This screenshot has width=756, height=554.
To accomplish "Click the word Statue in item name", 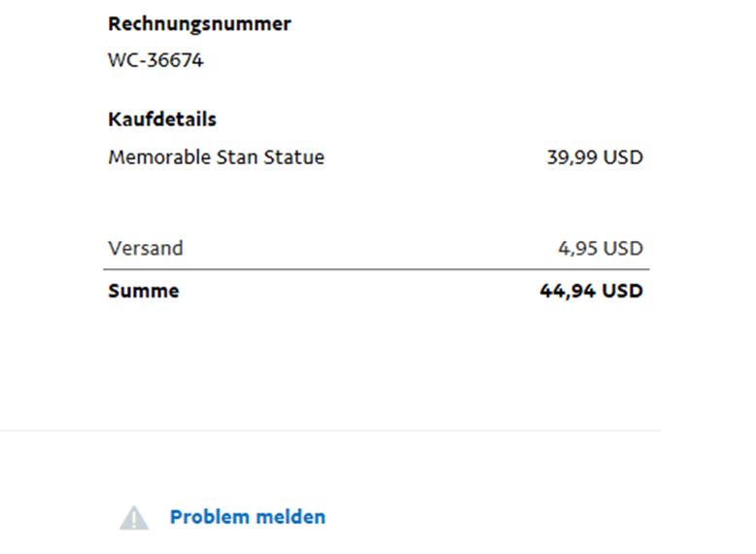I will (x=294, y=157).
